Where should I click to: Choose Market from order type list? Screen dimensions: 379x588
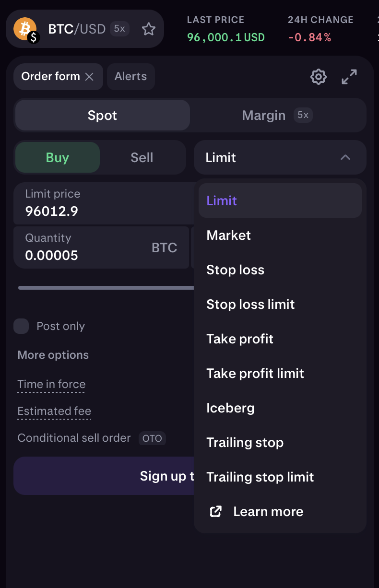click(229, 235)
